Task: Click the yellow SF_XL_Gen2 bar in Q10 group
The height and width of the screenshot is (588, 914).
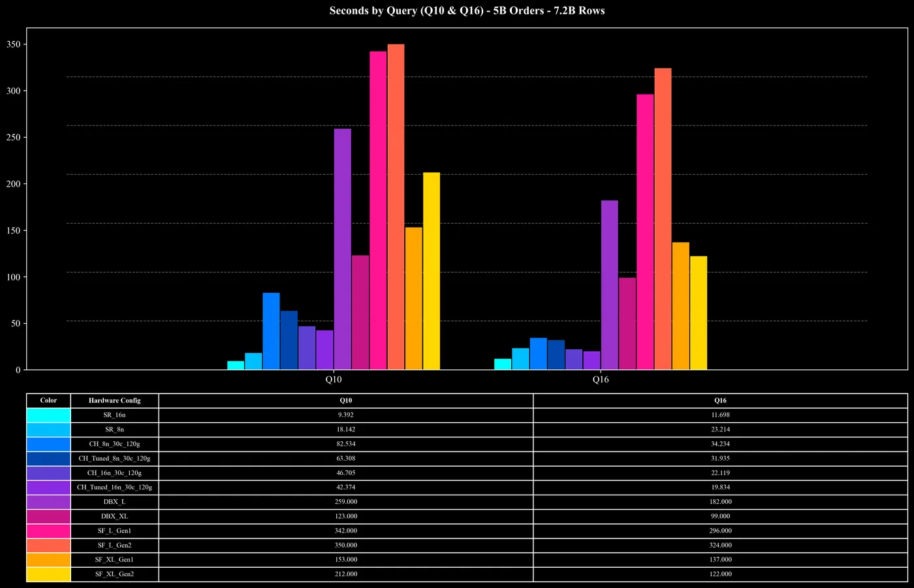Action: point(432,271)
